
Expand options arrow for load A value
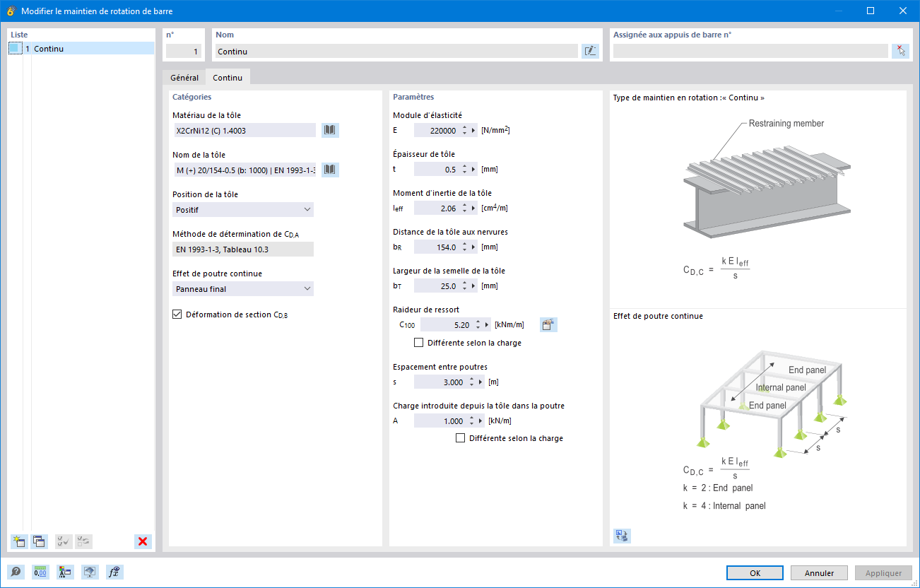click(480, 421)
